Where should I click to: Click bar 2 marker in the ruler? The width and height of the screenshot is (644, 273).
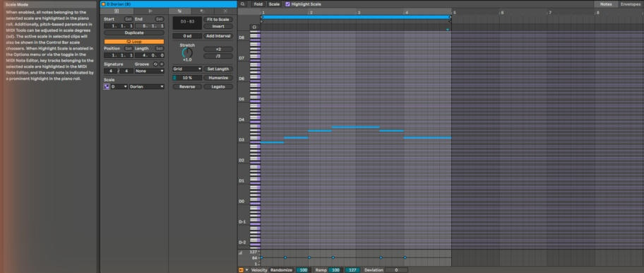pos(311,13)
